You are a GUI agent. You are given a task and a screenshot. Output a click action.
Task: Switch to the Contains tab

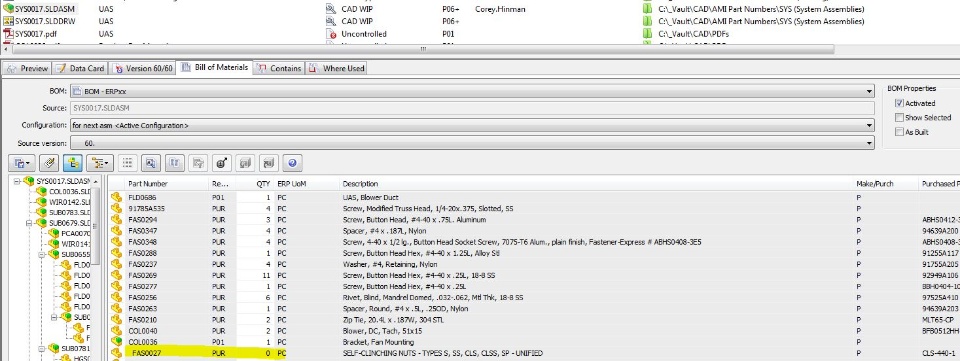[279, 69]
